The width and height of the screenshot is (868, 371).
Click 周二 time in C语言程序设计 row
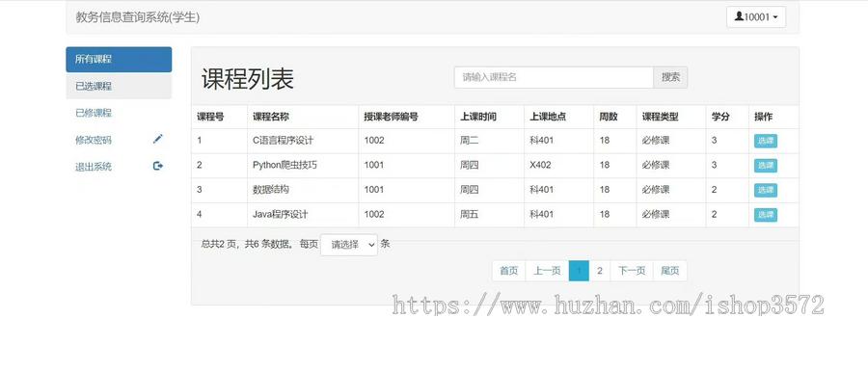470,141
